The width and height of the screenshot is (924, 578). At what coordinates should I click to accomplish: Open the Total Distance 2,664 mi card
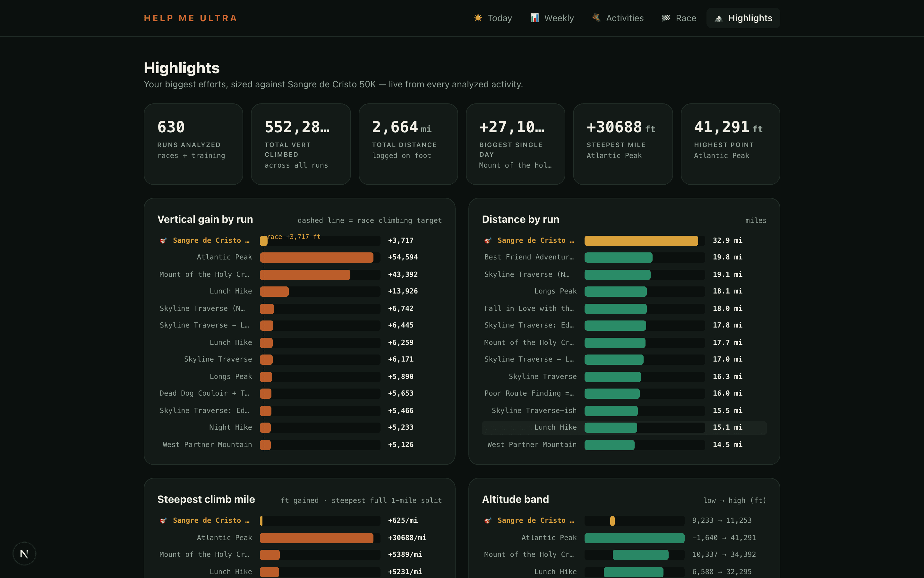pyautogui.click(x=408, y=144)
